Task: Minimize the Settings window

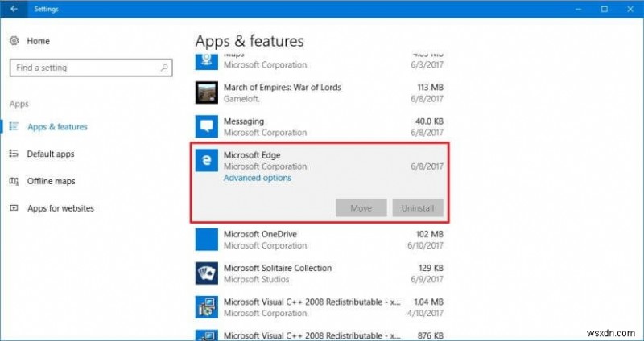Action: coord(578,9)
